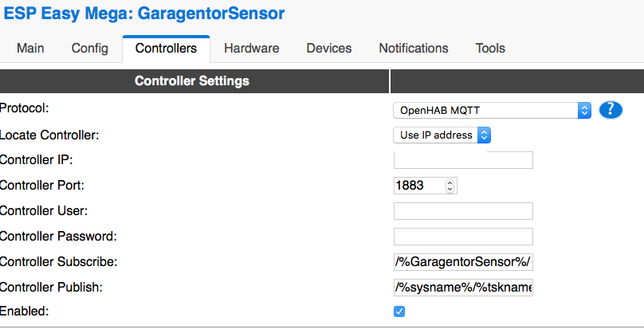The height and width of the screenshot is (329, 644).
Task: Open the Protocol dropdown (OpenHAB MQTT)
Action: (x=492, y=110)
